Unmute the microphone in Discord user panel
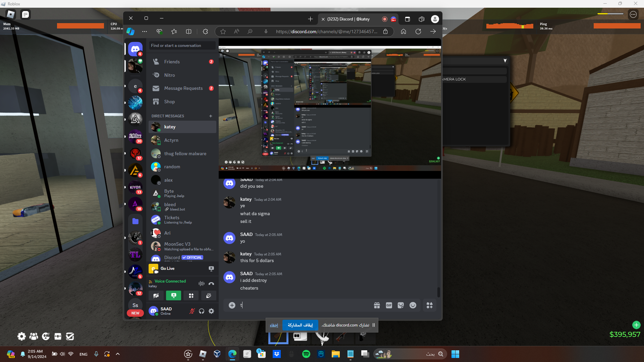 [192, 311]
